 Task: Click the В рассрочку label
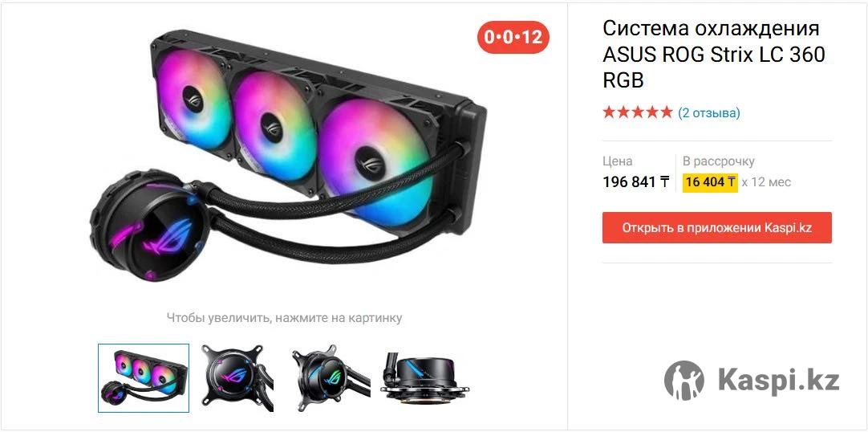coord(719,161)
